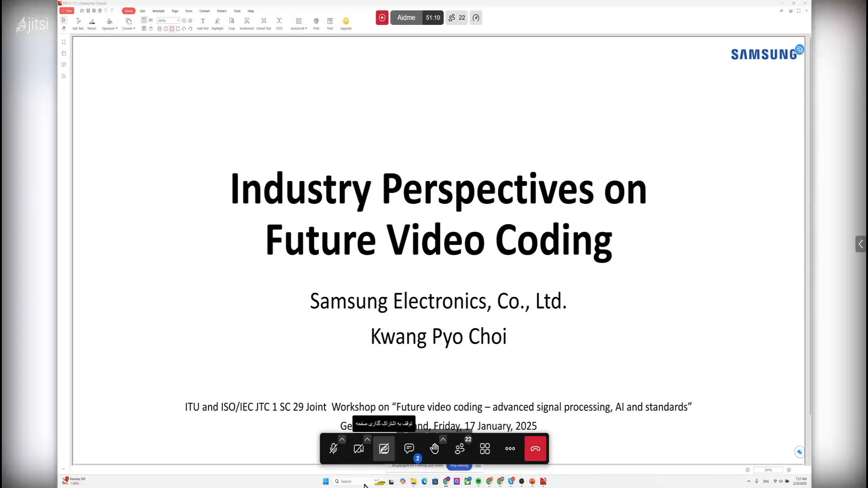
Task: Click the participants count 22 at top
Action: pyautogui.click(x=457, y=18)
